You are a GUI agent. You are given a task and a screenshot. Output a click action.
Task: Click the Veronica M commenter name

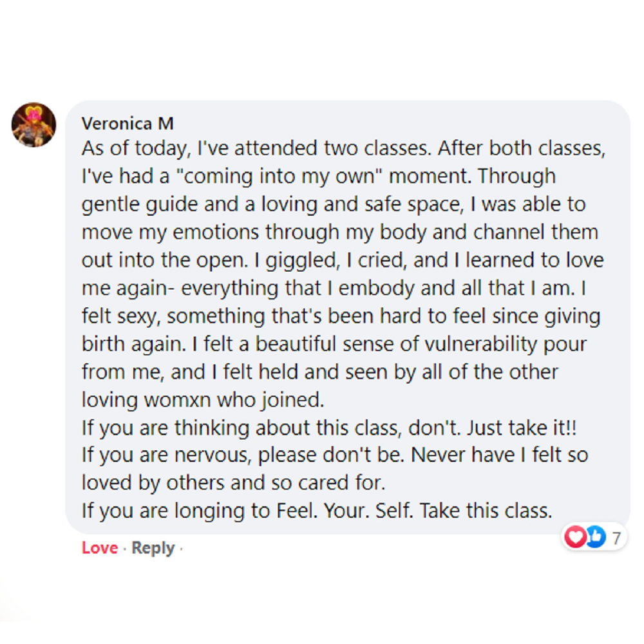coord(128,122)
